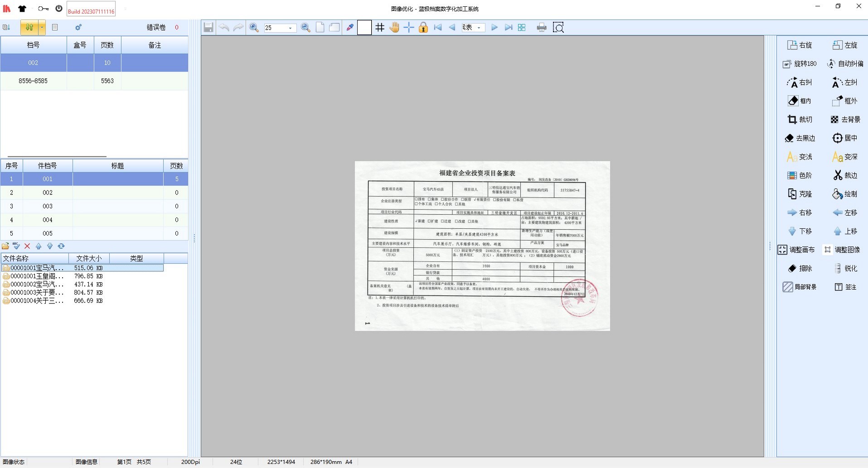Select row 003 in the item list
Screen dimensions: 868x468
pos(48,206)
